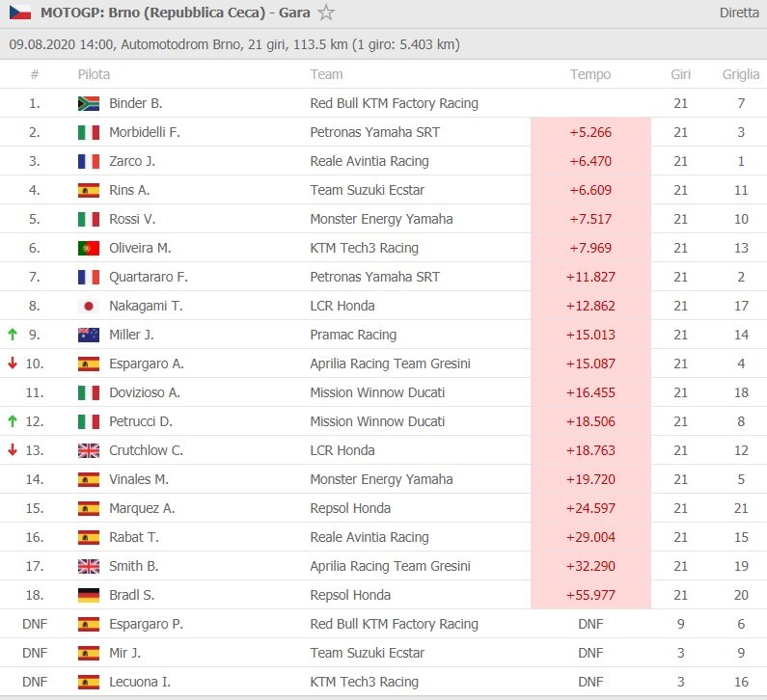The height and width of the screenshot is (700, 767).
Task: Select rider Espargaro P.
Action: tap(147, 624)
